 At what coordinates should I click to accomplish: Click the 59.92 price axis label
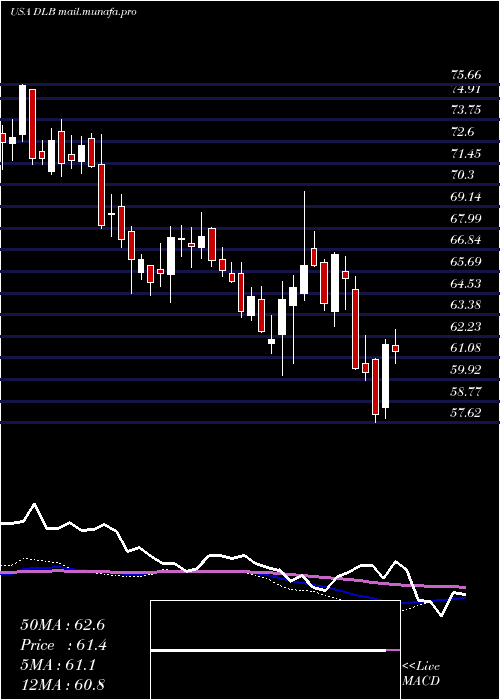(466, 370)
